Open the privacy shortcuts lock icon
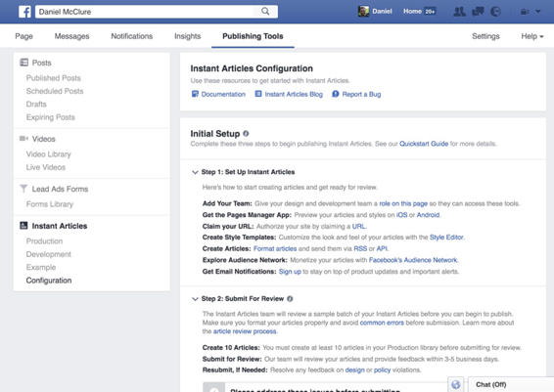The height and width of the screenshot is (392, 554). 525,12
